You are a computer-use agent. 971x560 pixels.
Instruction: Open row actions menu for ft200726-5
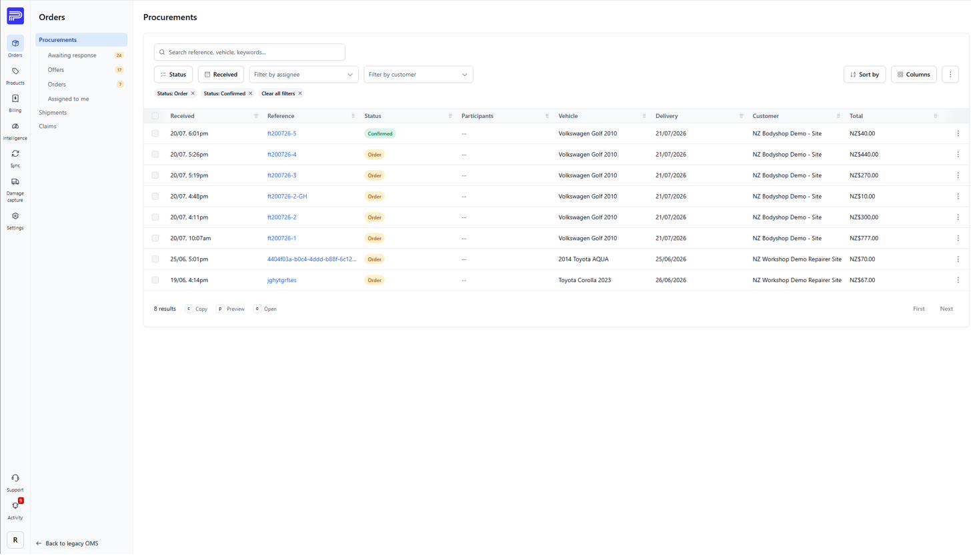pyautogui.click(x=958, y=133)
